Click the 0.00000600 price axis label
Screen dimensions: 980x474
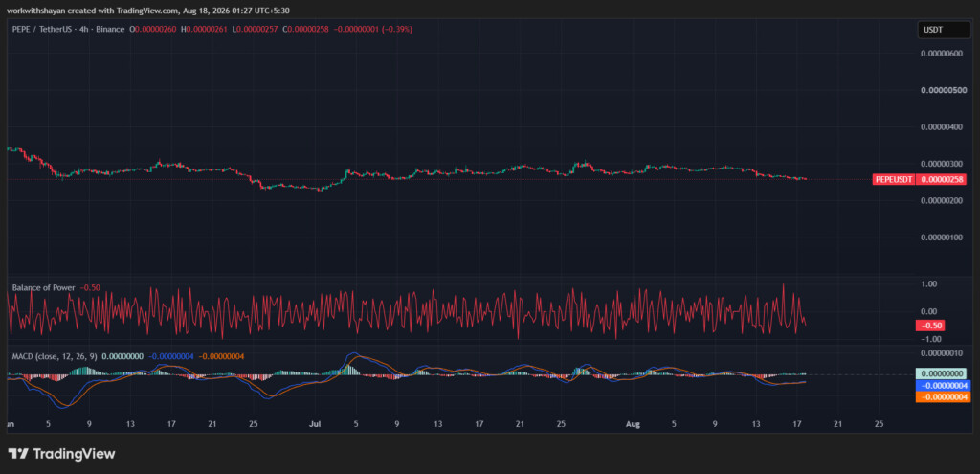click(943, 54)
